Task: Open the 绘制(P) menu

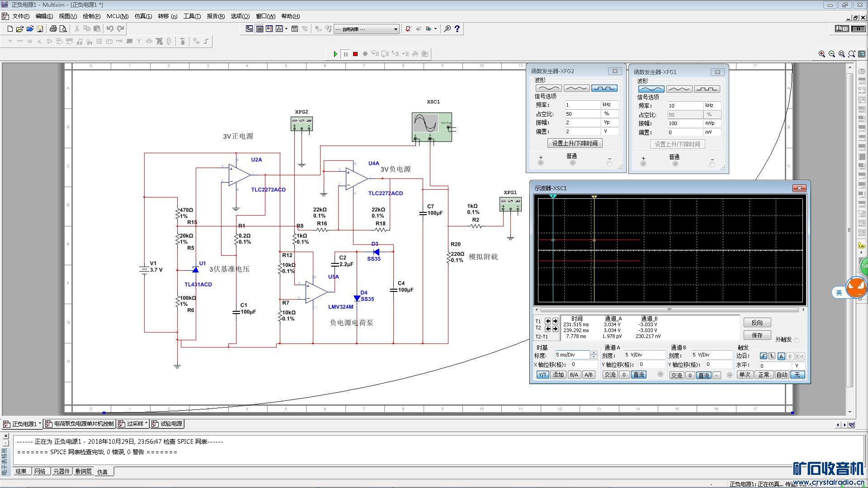Action: click(x=91, y=16)
